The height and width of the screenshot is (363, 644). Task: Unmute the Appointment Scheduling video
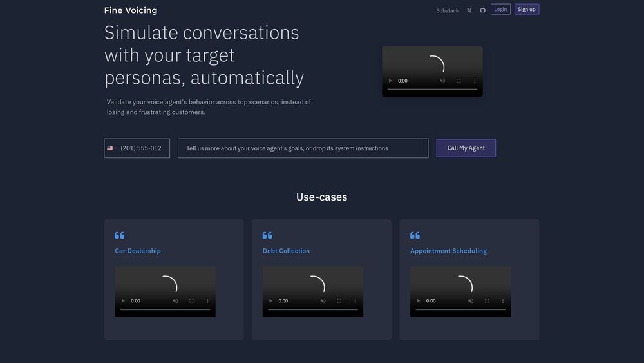pos(470,301)
